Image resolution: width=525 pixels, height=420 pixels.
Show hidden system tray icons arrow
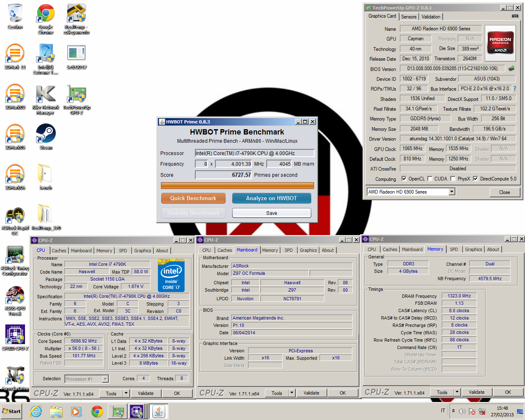[453, 411]
